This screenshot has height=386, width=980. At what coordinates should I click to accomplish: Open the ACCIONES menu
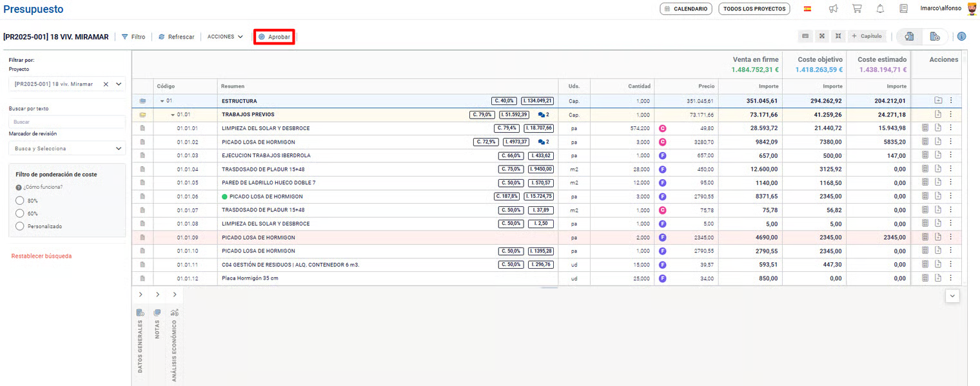click(225, 37)
